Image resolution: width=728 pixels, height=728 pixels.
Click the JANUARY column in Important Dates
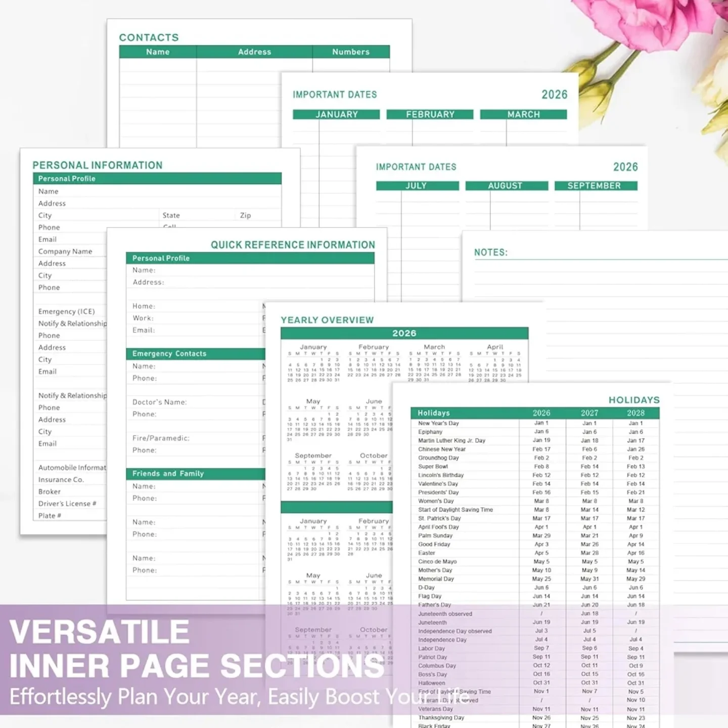coord(336,115)
